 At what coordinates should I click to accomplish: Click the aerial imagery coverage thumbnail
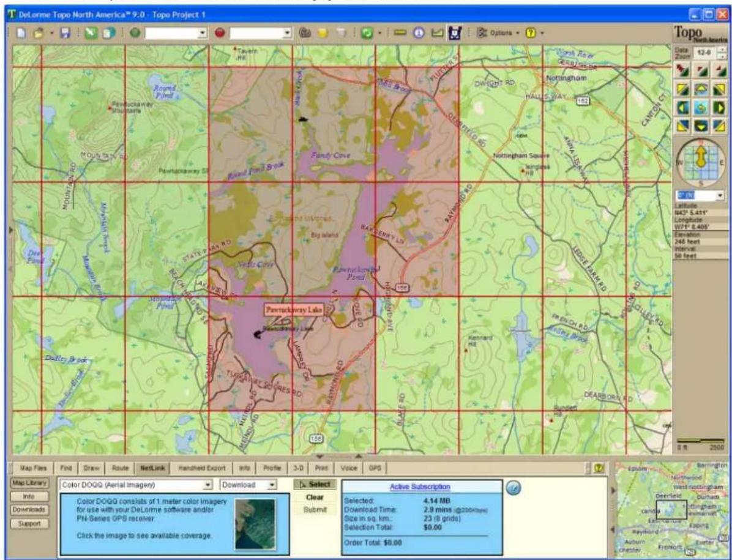click(x=255, y=524)
